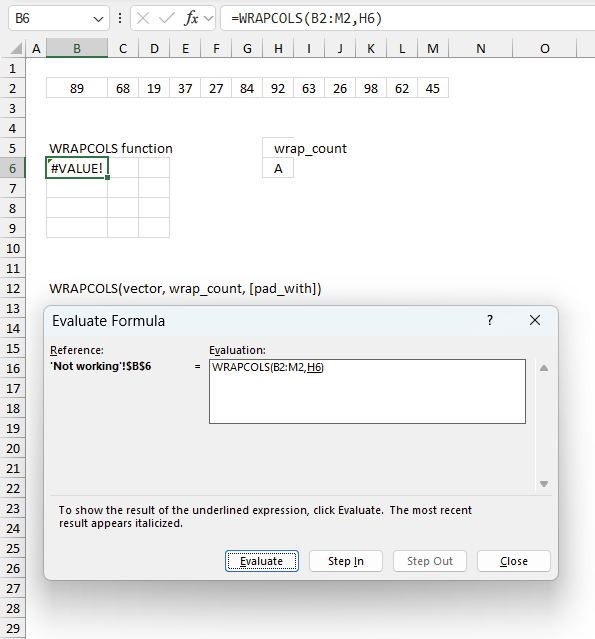Select row 6 header
Image resolution: width=595 pixels, height=639 pixels.
(x=13, y=168)
